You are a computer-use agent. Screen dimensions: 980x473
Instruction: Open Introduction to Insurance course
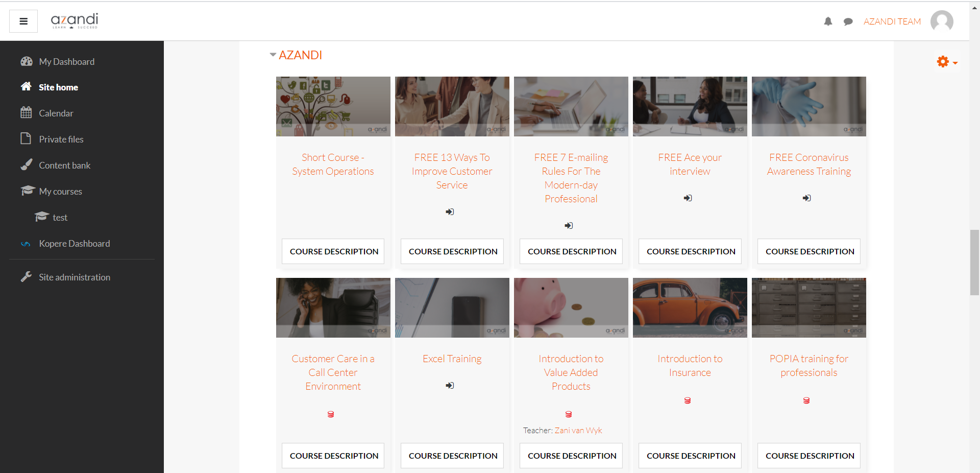tap(690, 366)
